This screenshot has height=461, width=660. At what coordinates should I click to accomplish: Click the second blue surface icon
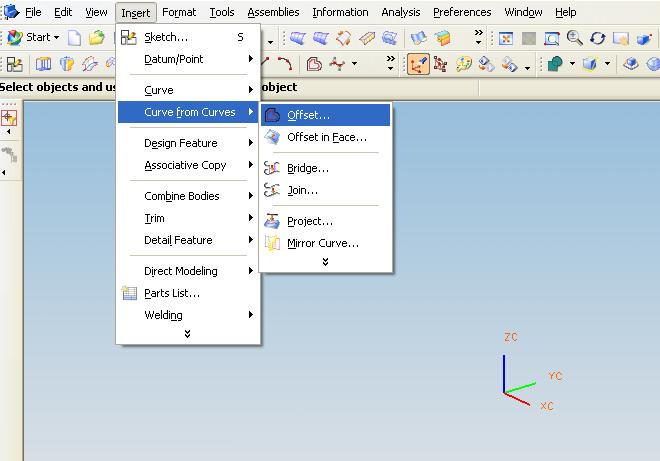[x=321, y=38]
